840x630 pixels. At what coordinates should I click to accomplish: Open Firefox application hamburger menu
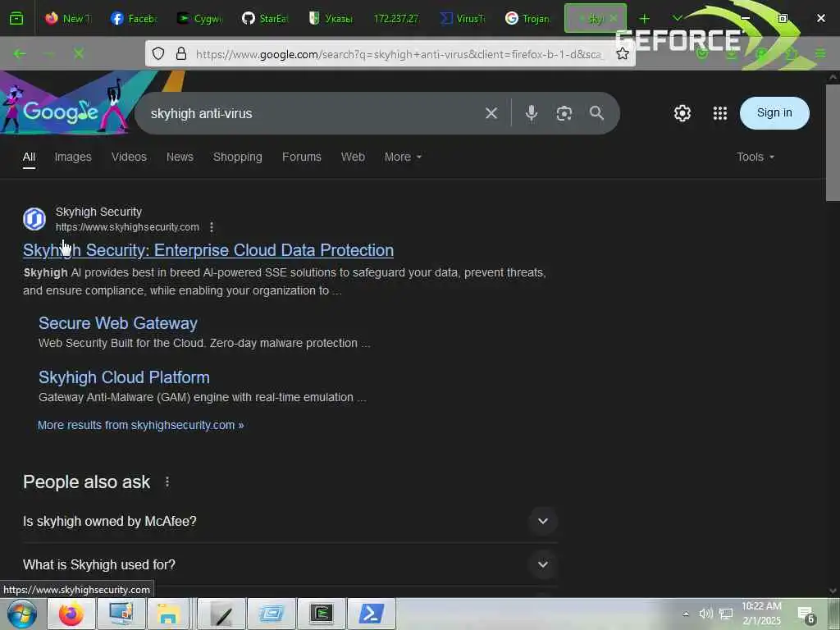(x=820, y=53)
